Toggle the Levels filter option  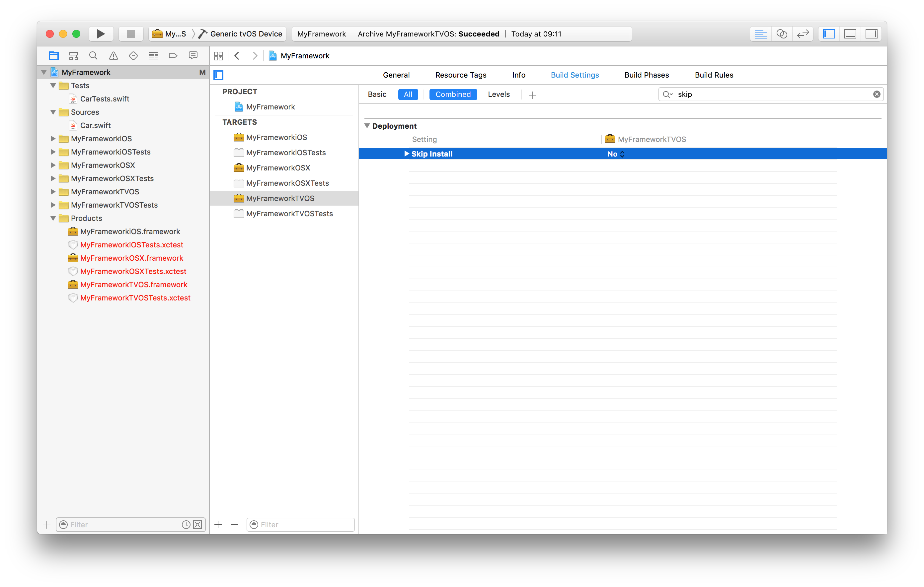[x=499, y=94]
